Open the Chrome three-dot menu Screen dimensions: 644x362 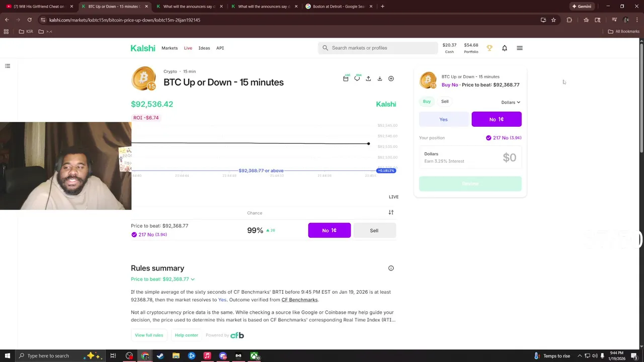coord(637,20)
